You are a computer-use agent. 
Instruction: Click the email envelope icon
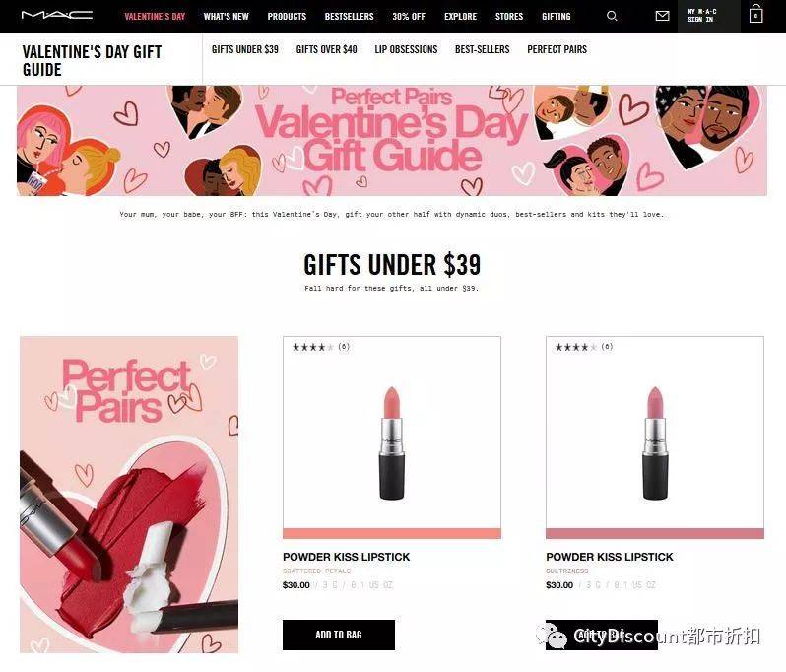coord(662,16)
